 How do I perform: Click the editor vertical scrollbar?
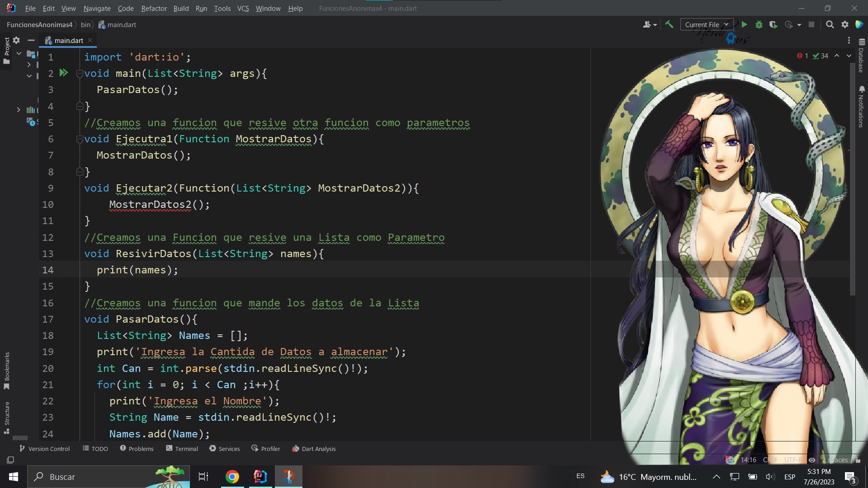click(x=852, y=181)
